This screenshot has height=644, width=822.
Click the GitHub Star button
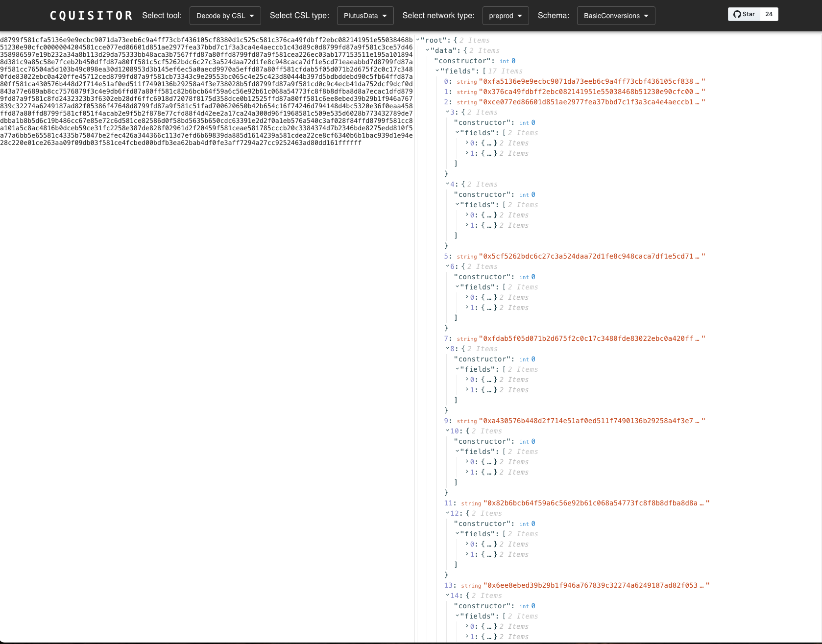point(744,14)
